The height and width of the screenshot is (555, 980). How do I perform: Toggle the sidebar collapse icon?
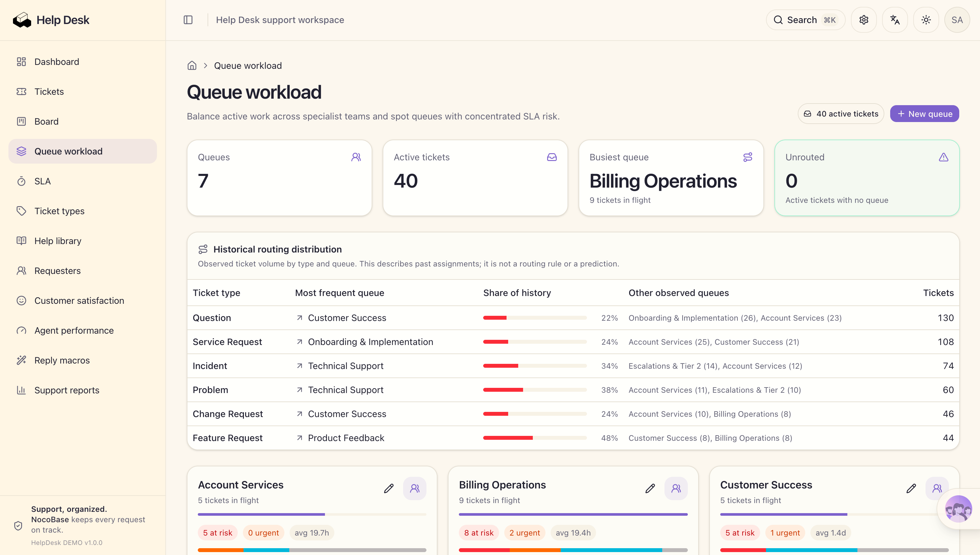click(x=188, y=20)
